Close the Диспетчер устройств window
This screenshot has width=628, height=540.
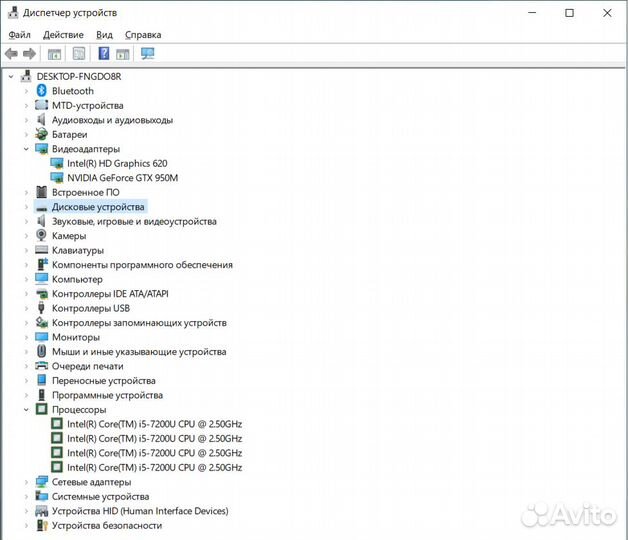click(x=607, y=13)
